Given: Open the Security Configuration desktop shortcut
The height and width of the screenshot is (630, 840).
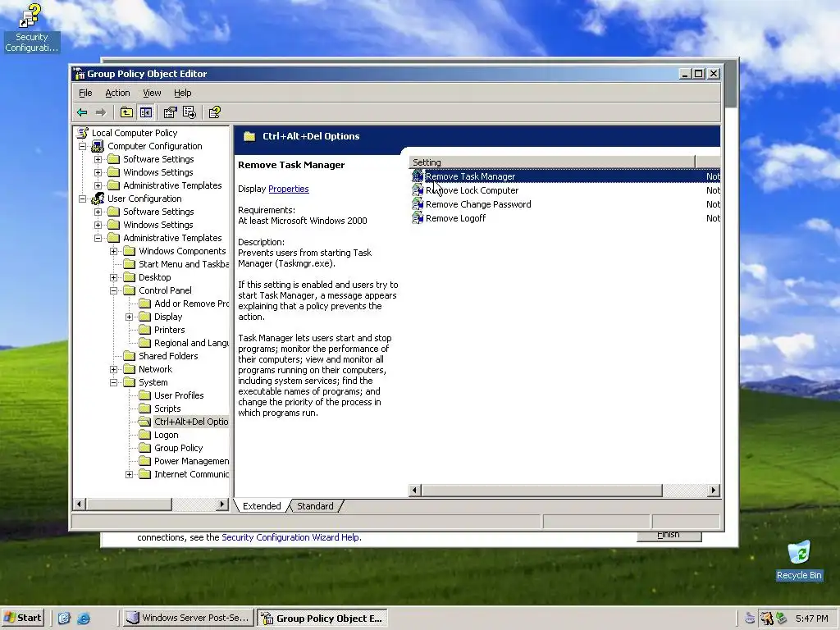Looking at the screenshot, I should [31, 28].
